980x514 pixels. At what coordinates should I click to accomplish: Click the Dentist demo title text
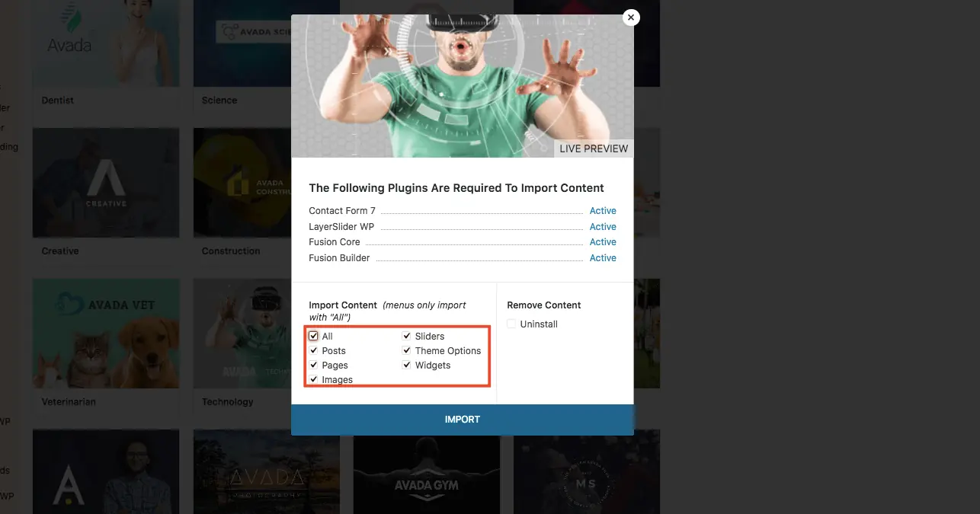pyautogui.click(x=58, y=101)
